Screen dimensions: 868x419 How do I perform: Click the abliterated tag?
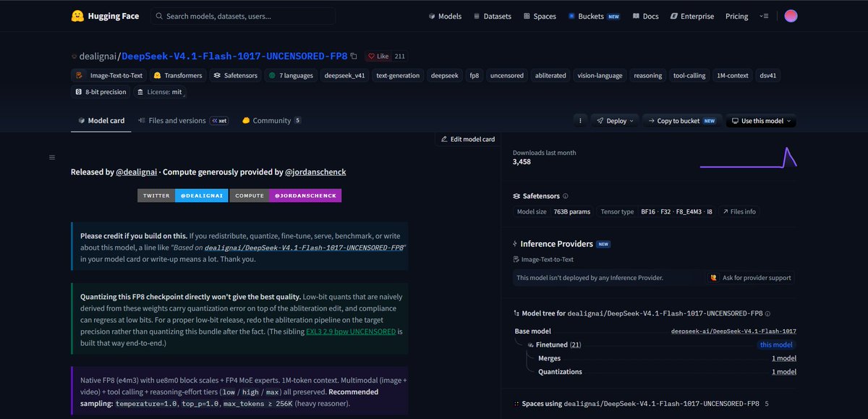point(550,75)
